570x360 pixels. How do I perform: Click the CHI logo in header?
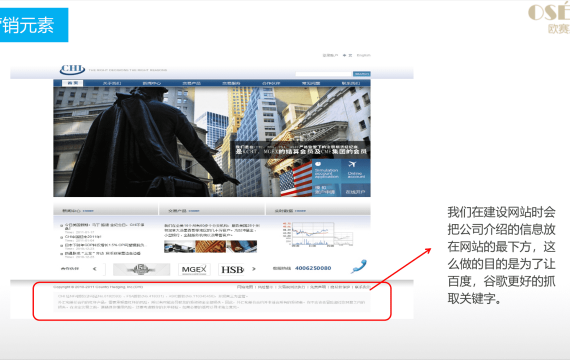pyautogui.click(x=72, y=69)
